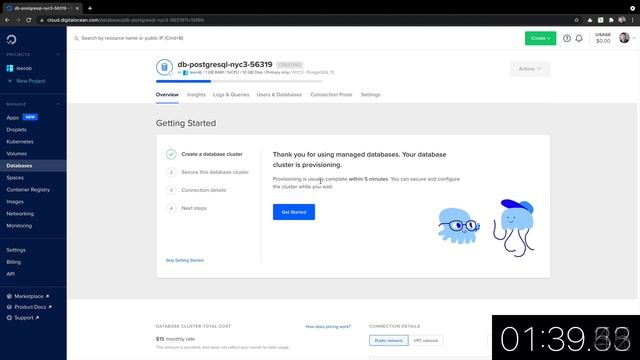Image resolution: width=640 pixels, height=360 pixels.
Task: Open leerob project in sidebar
Action: pos(24,68)
